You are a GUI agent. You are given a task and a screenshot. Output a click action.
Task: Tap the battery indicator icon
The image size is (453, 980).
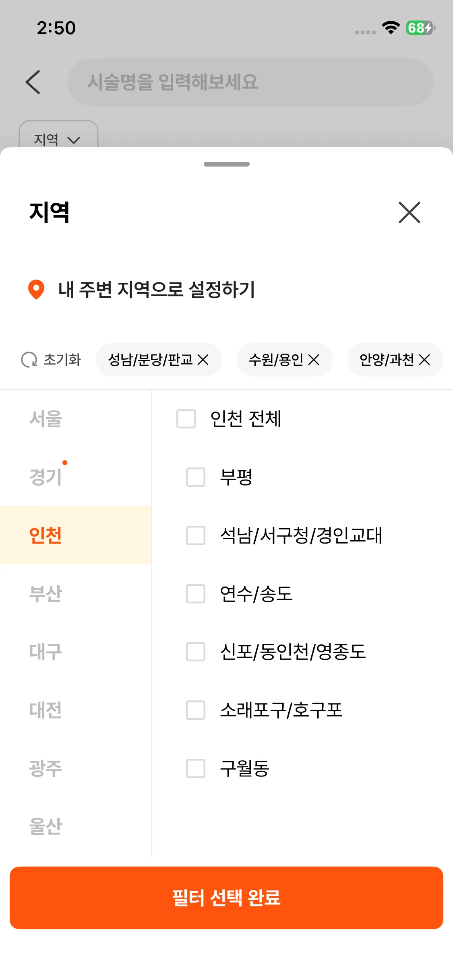tap(420, 28)
